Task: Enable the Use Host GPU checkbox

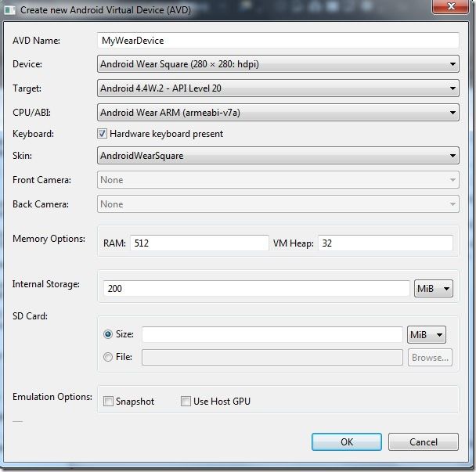Action: click(186, 401)
